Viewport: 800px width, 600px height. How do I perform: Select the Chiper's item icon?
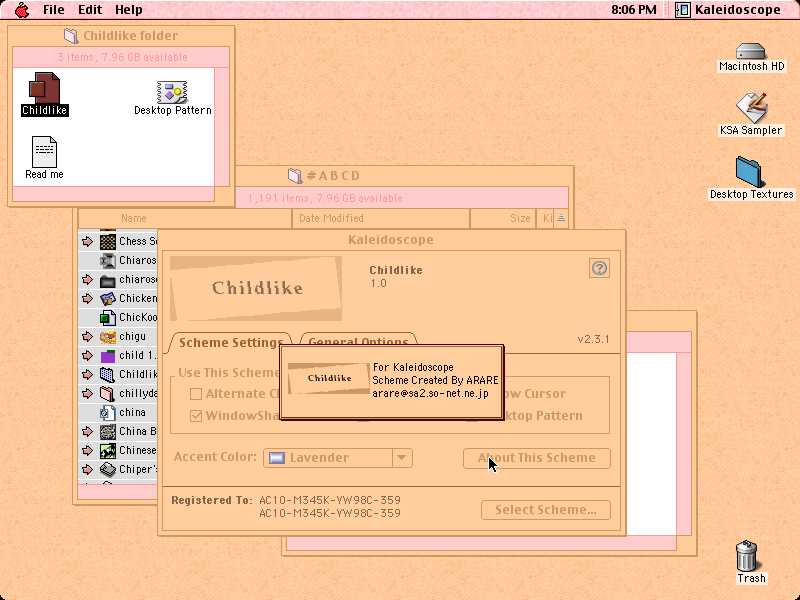click(108, 469)
